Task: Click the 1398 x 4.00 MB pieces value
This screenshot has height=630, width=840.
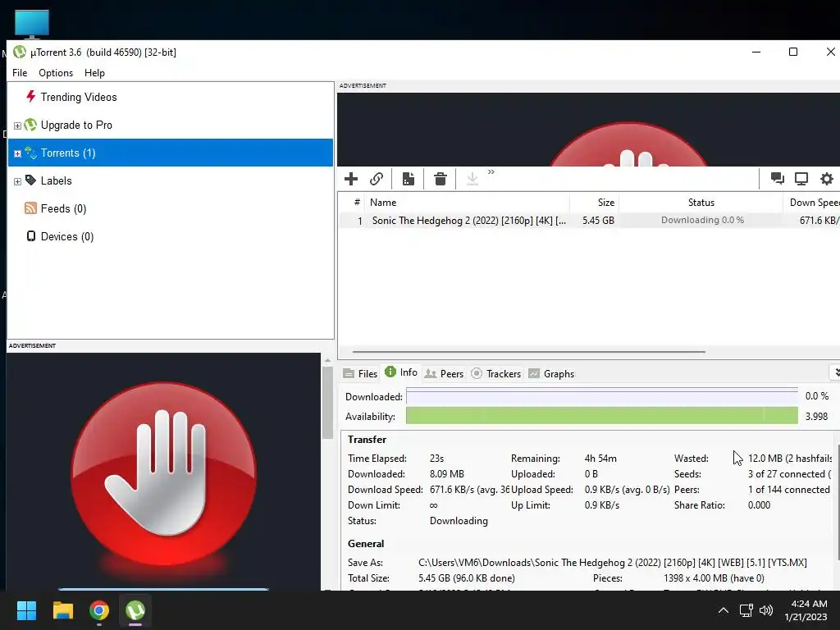Action: pyautogui.click(x=714, y=578)
